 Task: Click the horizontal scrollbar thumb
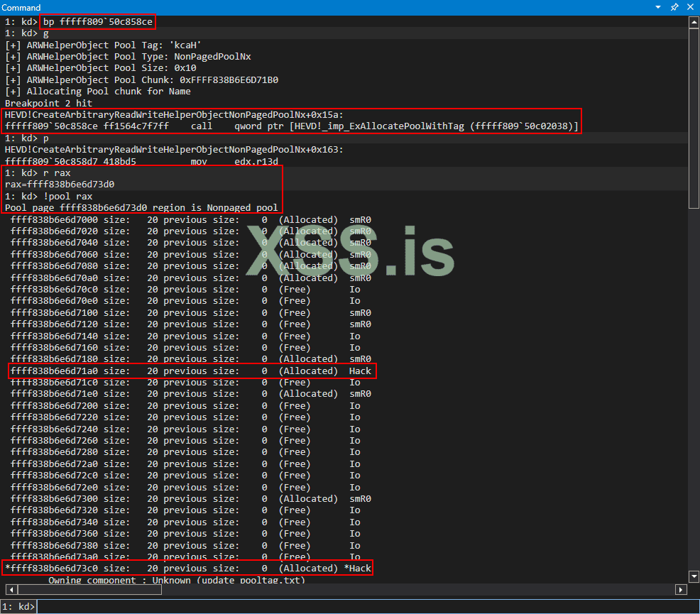[89, 589]
